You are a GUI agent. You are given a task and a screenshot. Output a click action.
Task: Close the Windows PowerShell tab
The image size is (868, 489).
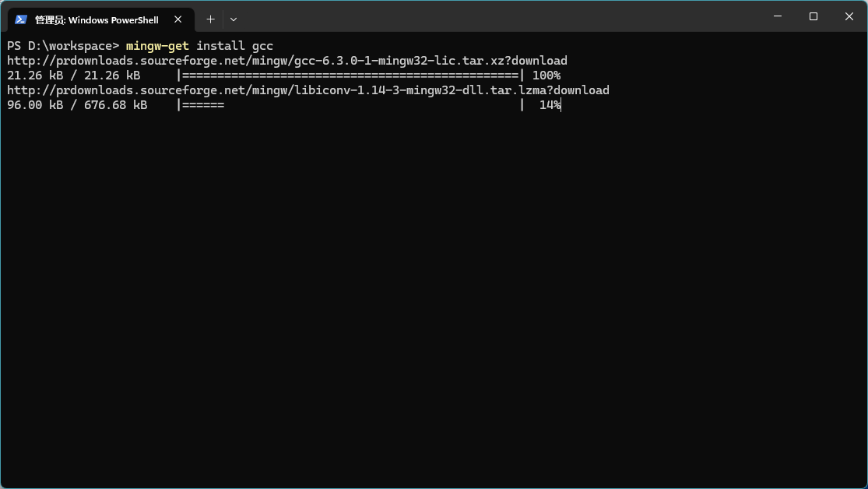pos(177,19)
